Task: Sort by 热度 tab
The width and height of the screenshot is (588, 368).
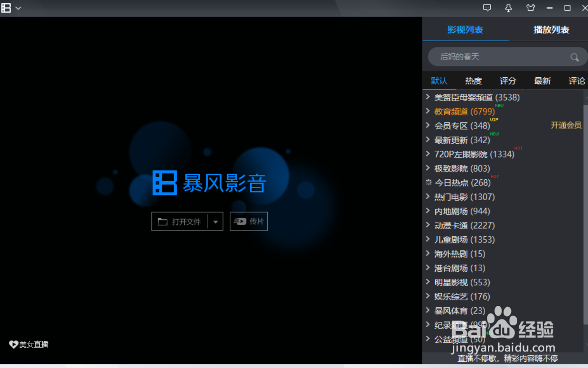Action: (473, 81)
